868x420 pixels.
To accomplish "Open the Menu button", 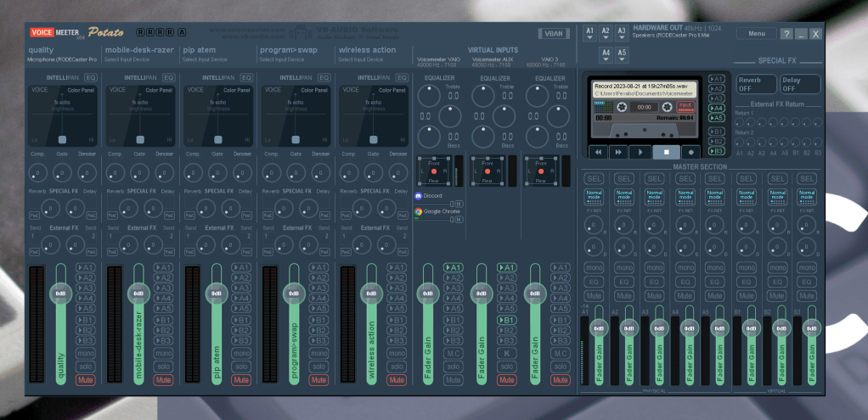I will click(x=756, y=34).
